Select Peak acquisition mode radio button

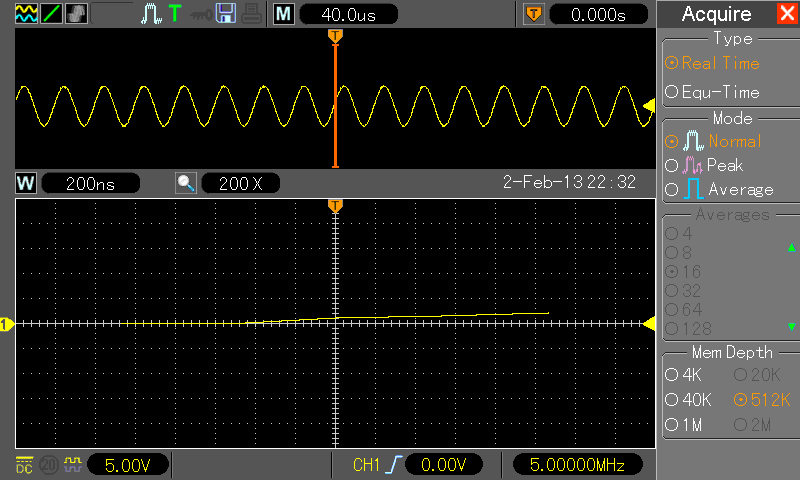(671, 165)
